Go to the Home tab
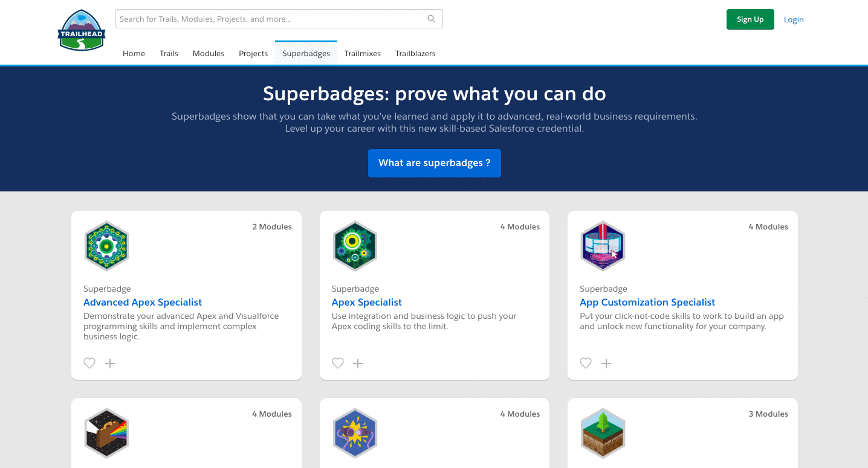Viewport: 868px width, 468px height. (134, 53)
